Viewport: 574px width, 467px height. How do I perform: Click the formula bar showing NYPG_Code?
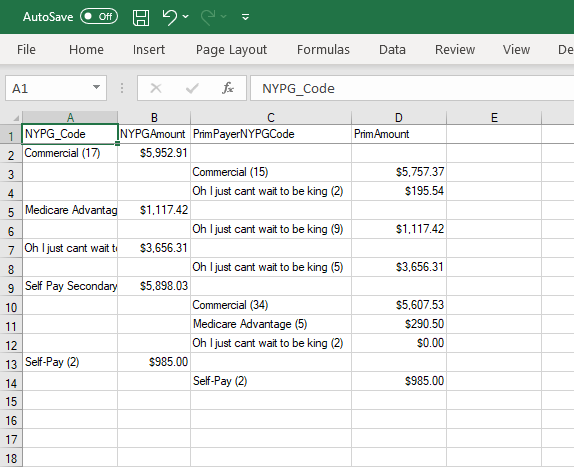(x=412, y=88)
